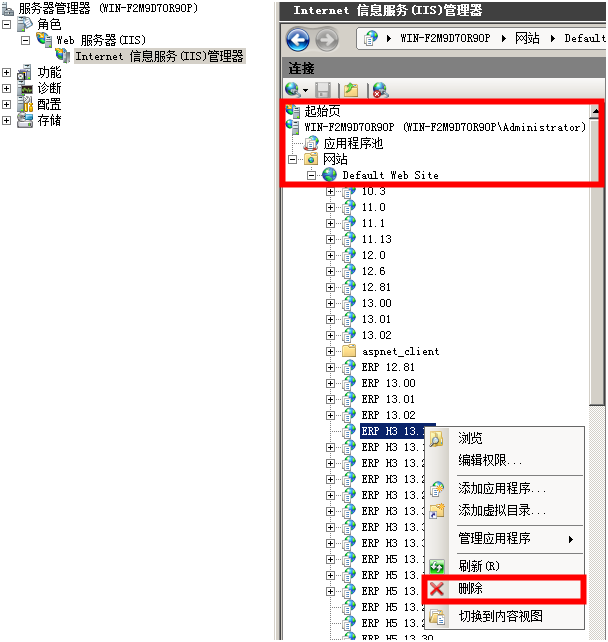This screenshot has height=642, width=608.
Task: Select 服务器管理器 root node
Action: coord(108,8)
